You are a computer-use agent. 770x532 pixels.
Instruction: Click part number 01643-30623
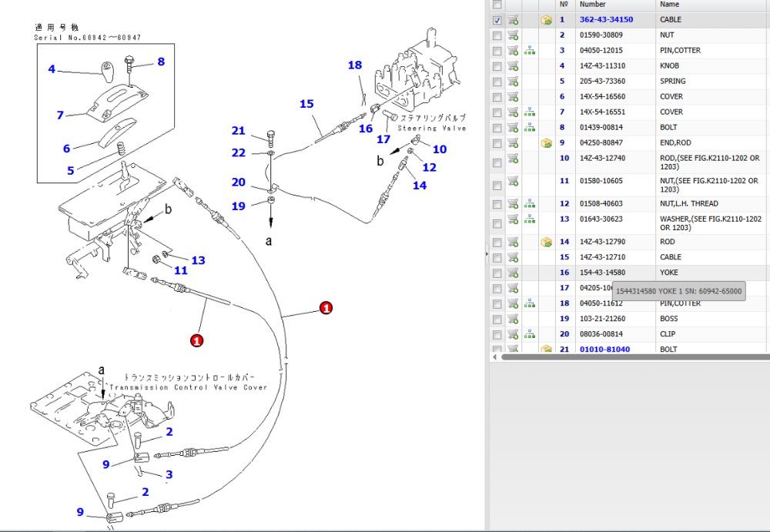point(602,219)
